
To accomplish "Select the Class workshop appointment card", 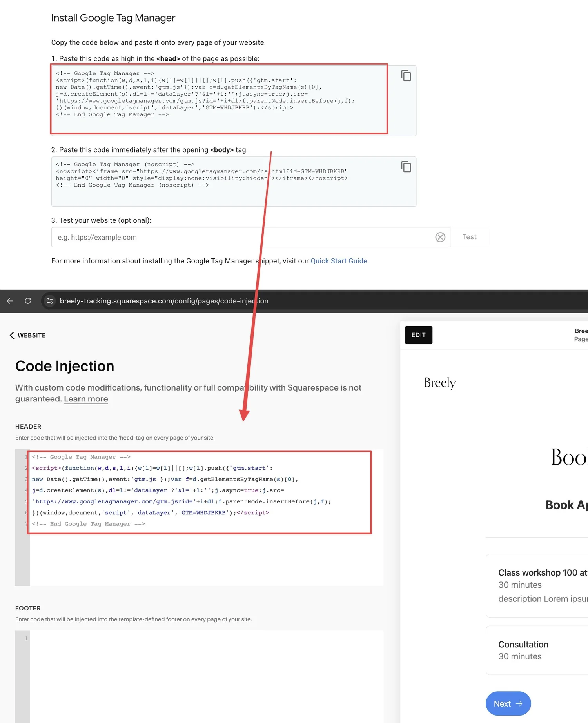I will point(537,585).
